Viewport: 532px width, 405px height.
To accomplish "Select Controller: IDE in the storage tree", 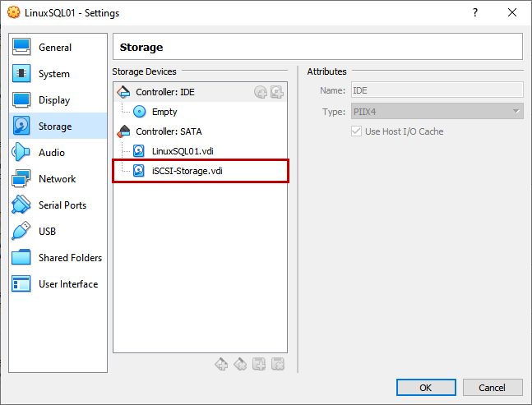I will pos(164,92).
